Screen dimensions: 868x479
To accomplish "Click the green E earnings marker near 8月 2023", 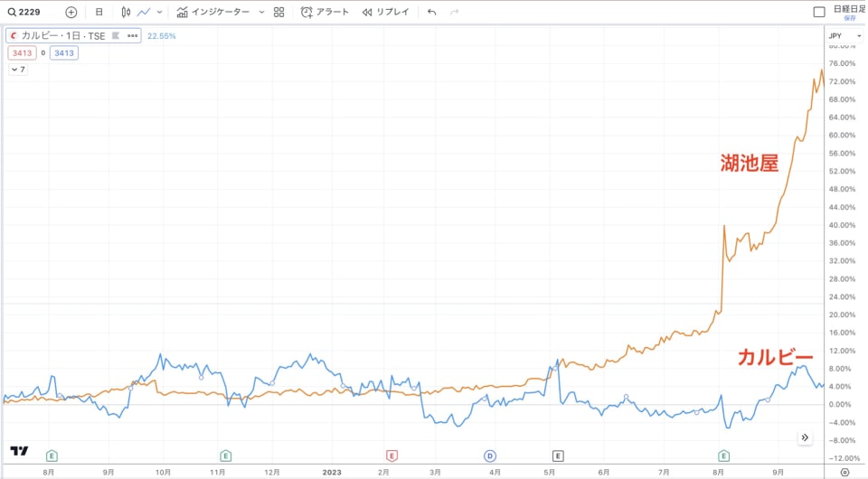I will [723, 456].
